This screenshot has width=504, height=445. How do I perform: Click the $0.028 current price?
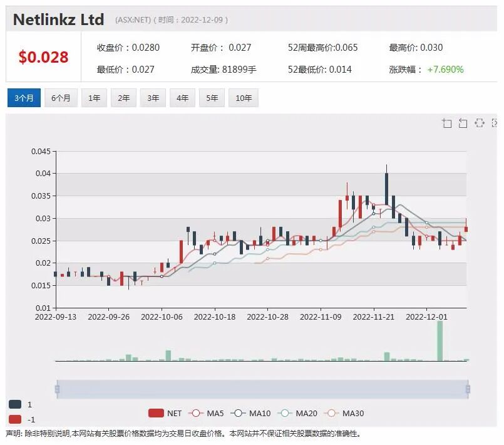point(43,57)
